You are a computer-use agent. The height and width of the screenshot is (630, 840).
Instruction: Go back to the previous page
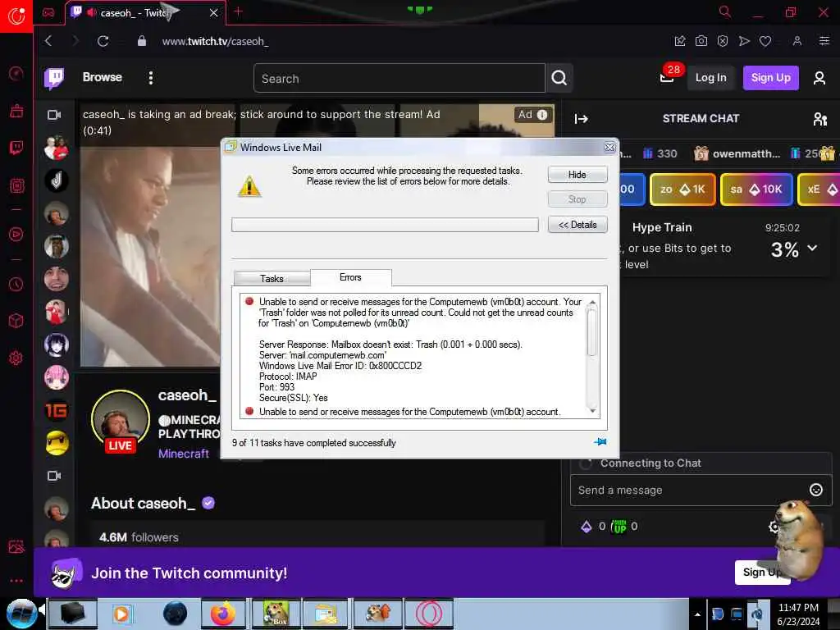(48, 41)
